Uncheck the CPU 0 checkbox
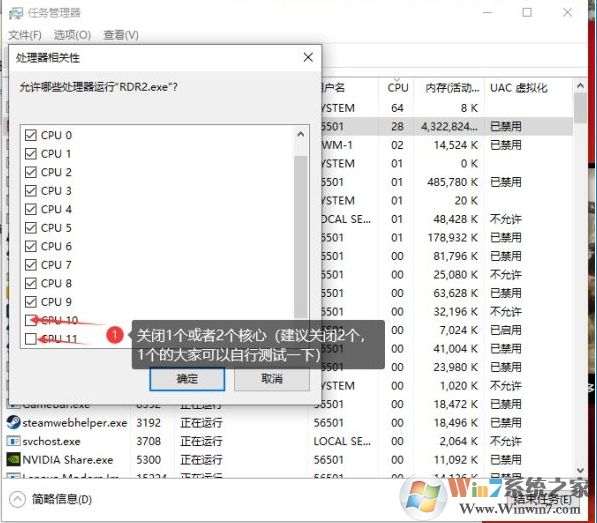597x523 pixels. 31,135
